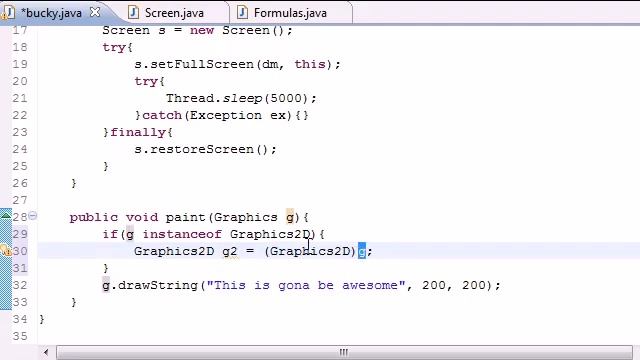Screen dimensions: 640x360
Task: Click the string "This is gona be awesome"
Action: (306, 285)
